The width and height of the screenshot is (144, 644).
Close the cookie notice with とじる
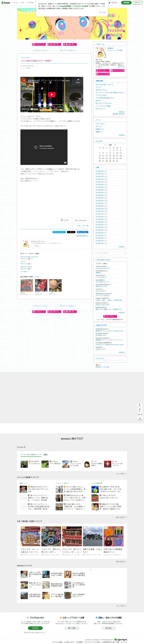pyautogui.click(x=102, y=12)
